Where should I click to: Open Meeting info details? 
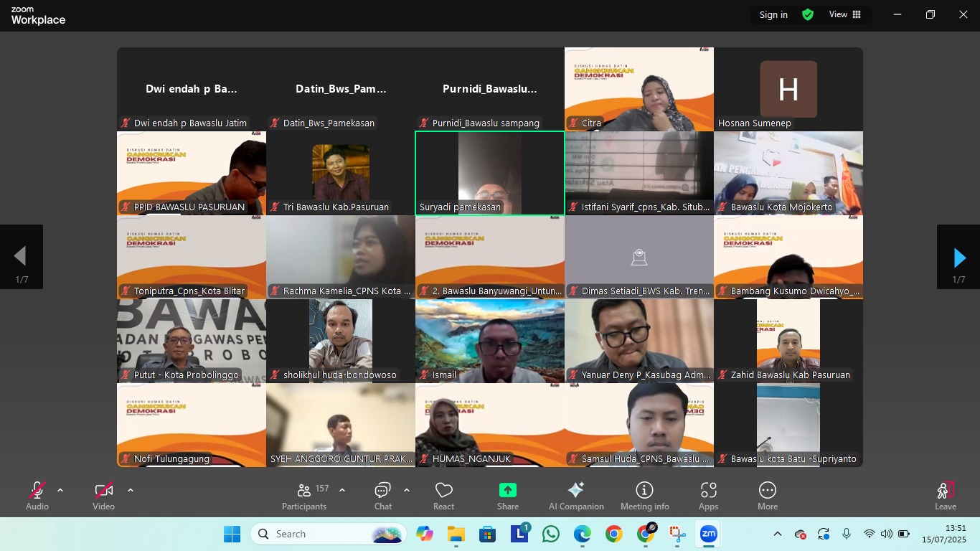click(x=644, y=495)
